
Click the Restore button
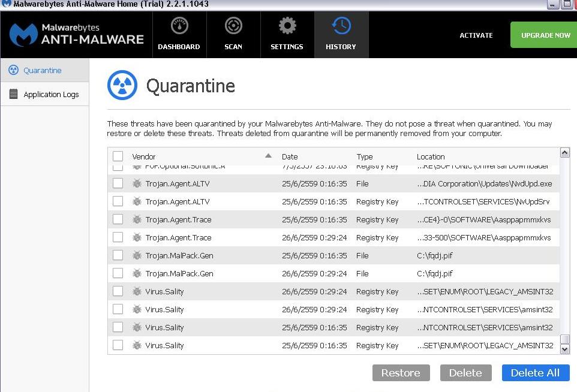click(401, 373)
